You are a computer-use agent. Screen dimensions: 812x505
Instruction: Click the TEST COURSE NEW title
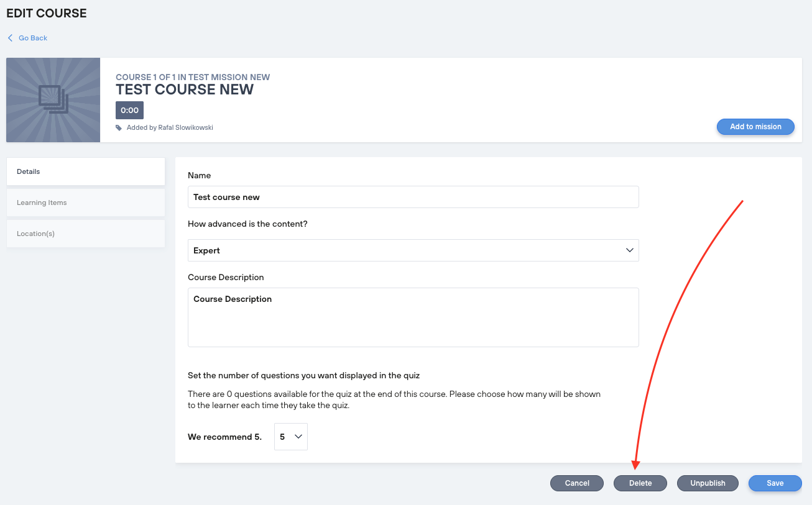coord(185,89)
